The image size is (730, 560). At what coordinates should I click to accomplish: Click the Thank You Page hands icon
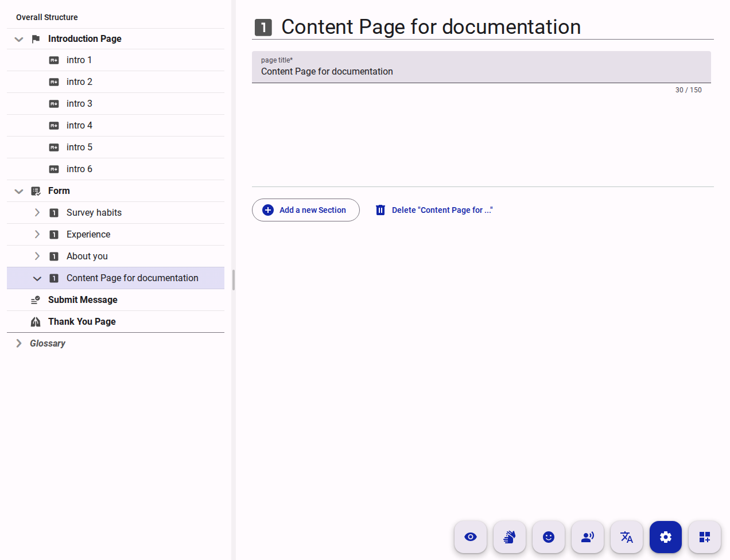click(36, 322)
